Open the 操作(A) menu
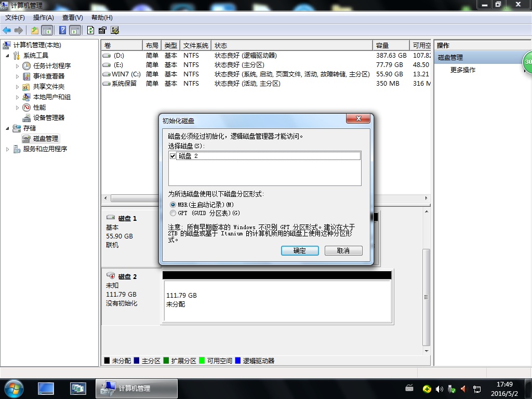This screenshot has width=532, height=399. click(x=43, y=18)
